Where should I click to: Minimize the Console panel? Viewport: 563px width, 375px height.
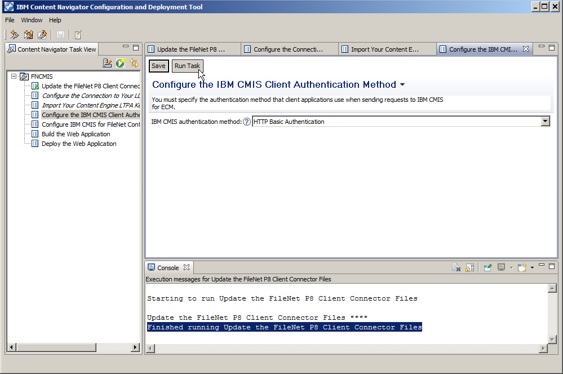[541, 265]
